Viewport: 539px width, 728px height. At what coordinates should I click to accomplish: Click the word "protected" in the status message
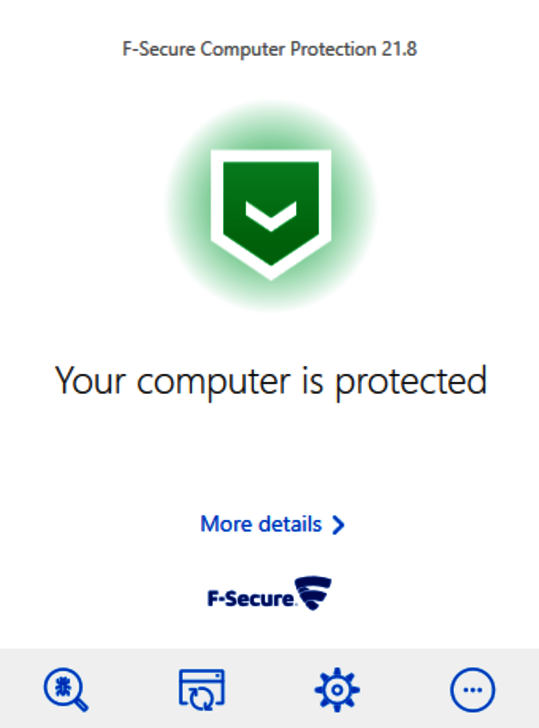tap(411, 383)
